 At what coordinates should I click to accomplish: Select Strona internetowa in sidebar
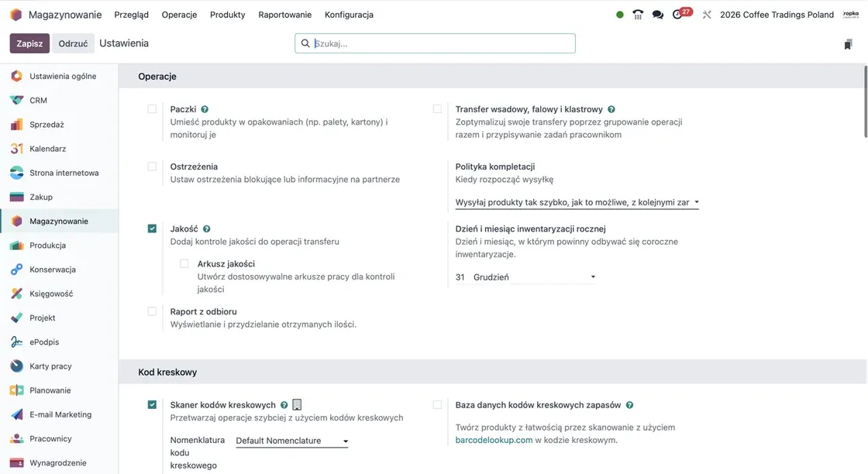pyautogui.click(x=59, y=173)
